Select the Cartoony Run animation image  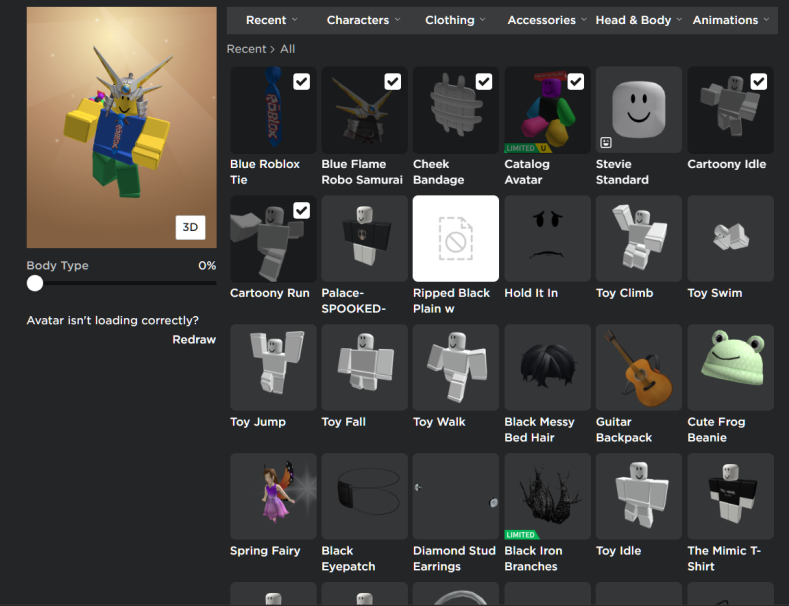pos(273,239)
